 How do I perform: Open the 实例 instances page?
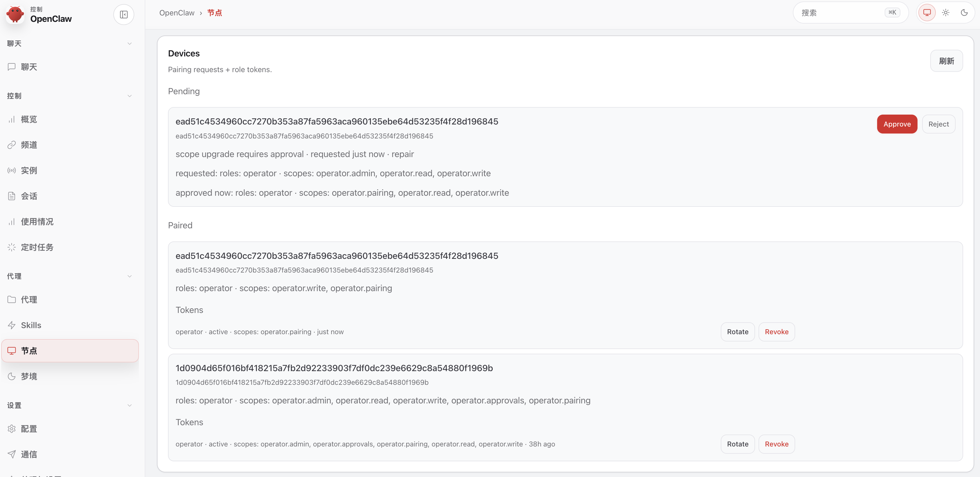click(x=70, y=170)
